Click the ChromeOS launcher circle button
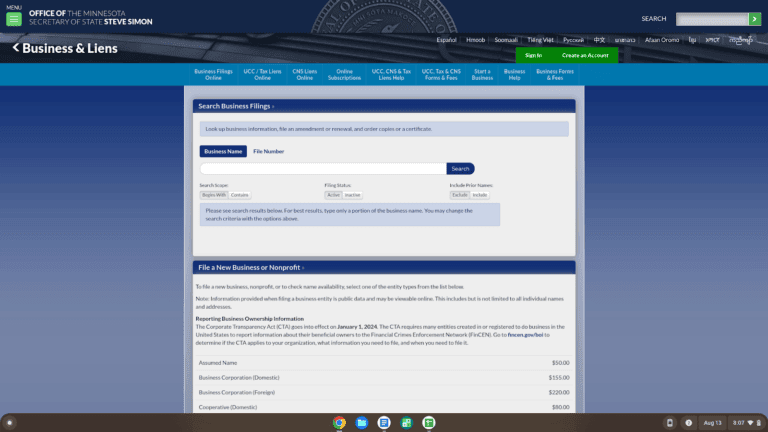The height and width of the screenshot is (432, 768). pos(10,423)
